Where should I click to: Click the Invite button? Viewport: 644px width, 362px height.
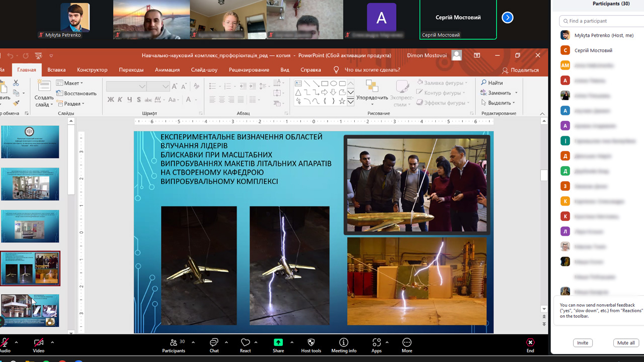coord(583,343)
